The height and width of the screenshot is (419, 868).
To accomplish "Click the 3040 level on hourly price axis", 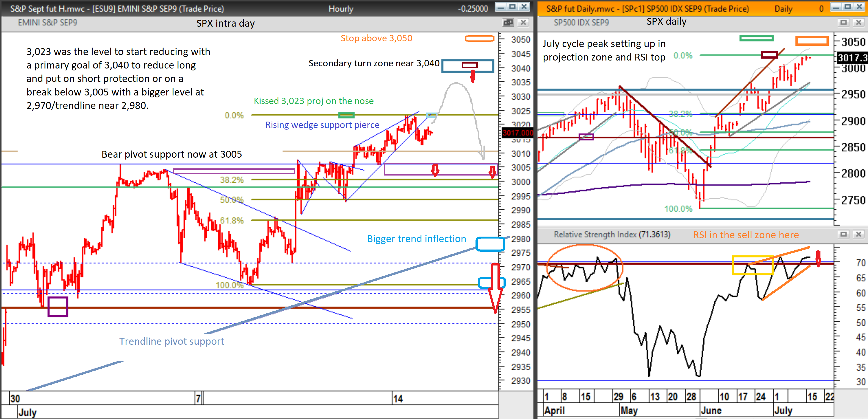I will click(521, 69).
